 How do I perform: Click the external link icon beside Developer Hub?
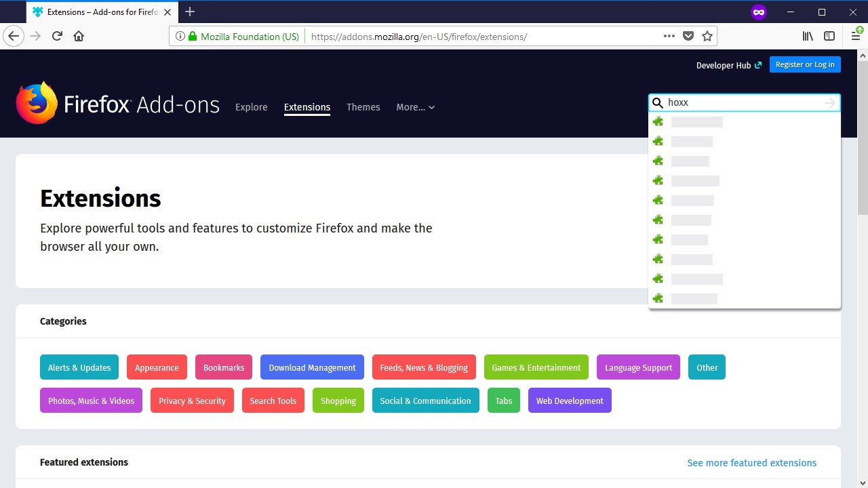(758, 66)
